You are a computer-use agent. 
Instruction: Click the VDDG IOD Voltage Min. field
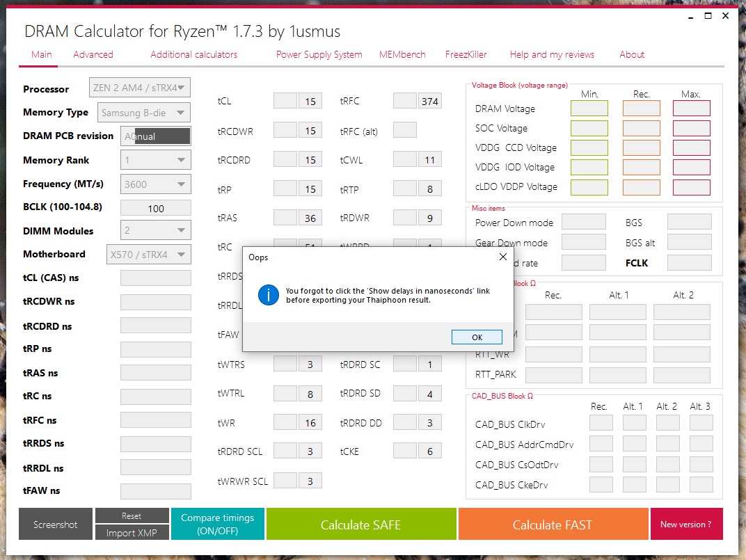click(589, 167)
